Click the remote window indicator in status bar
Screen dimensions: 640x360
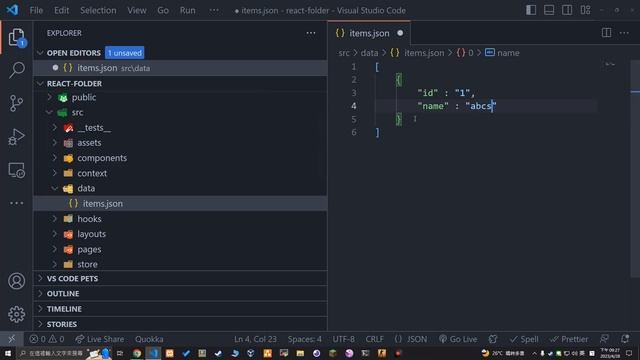pyautogui.click(x=11, y=339)
